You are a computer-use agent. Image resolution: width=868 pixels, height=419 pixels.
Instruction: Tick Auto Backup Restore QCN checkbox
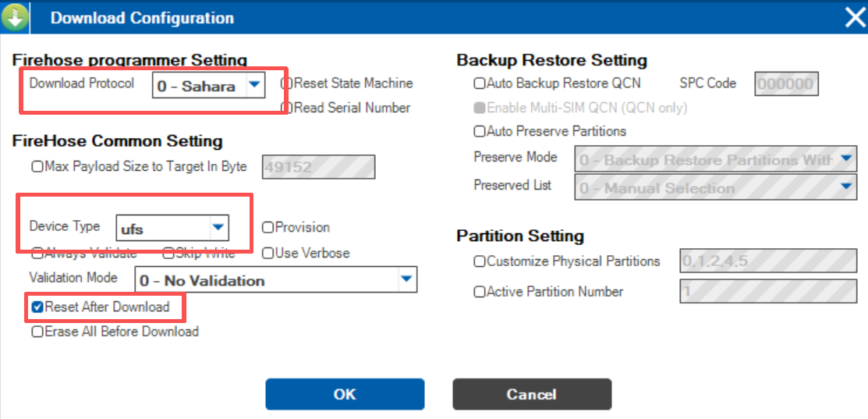pyautogui.click(x=480, y=83)
